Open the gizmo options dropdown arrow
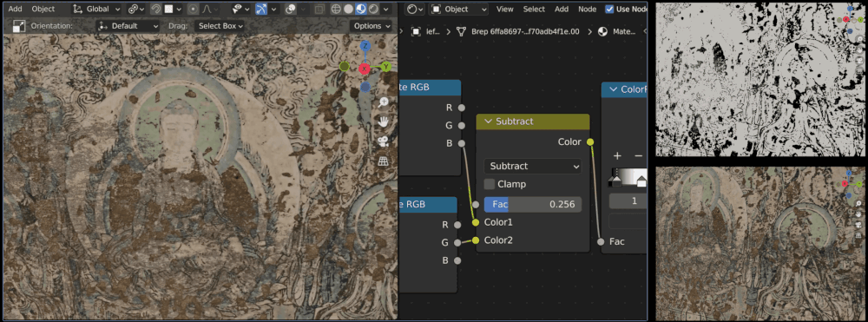The width and height of the screenshot is (868, 322). [x=273, y=9]
